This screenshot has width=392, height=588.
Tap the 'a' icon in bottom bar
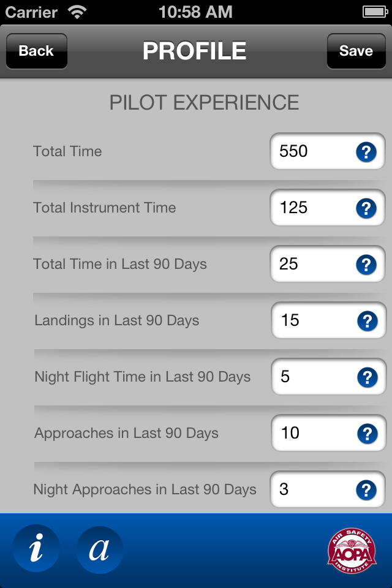point(99,549)
